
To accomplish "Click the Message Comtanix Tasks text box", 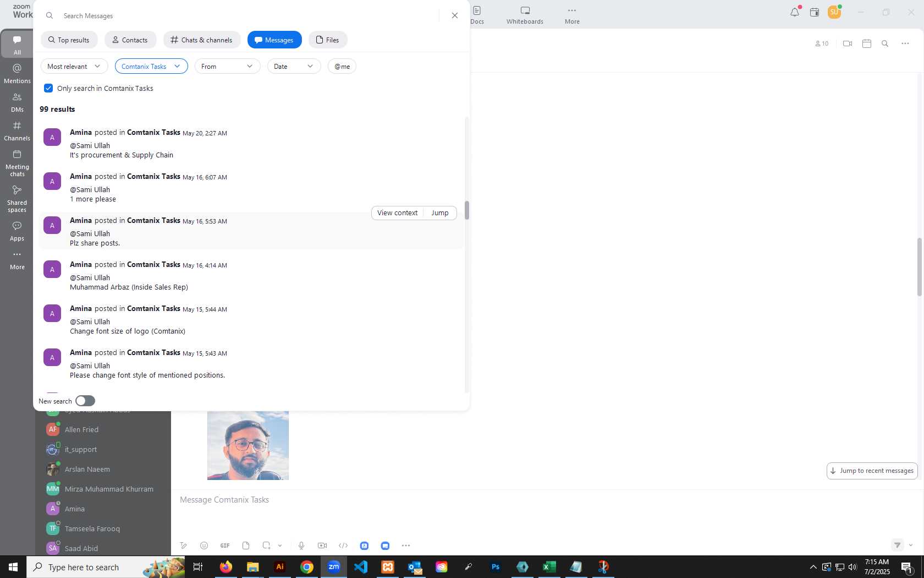I will point(544,500).
